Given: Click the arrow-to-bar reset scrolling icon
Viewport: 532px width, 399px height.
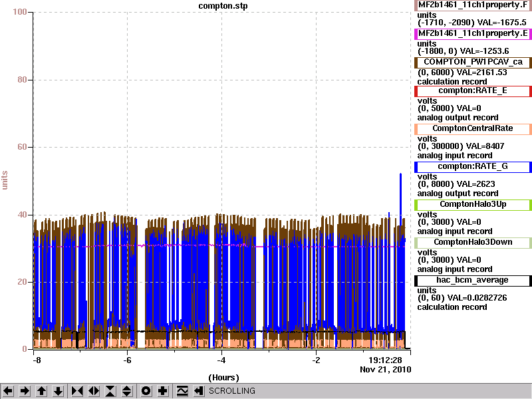Looking at the screenshot, I should point(198,391).
